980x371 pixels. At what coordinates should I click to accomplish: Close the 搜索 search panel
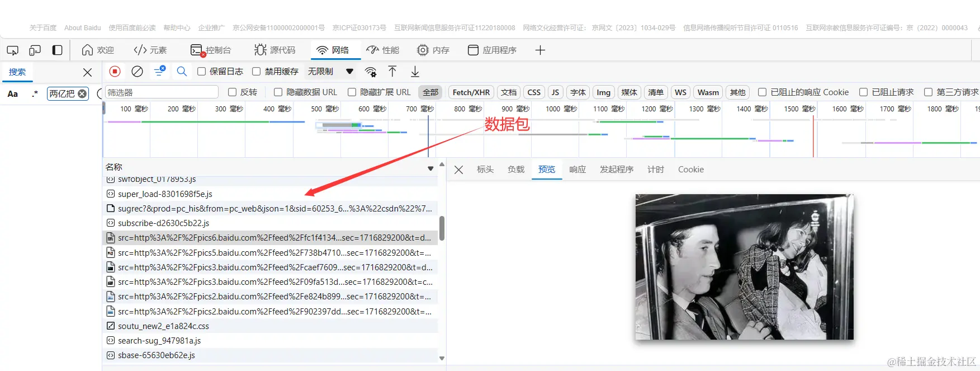[x=87, y=72]
